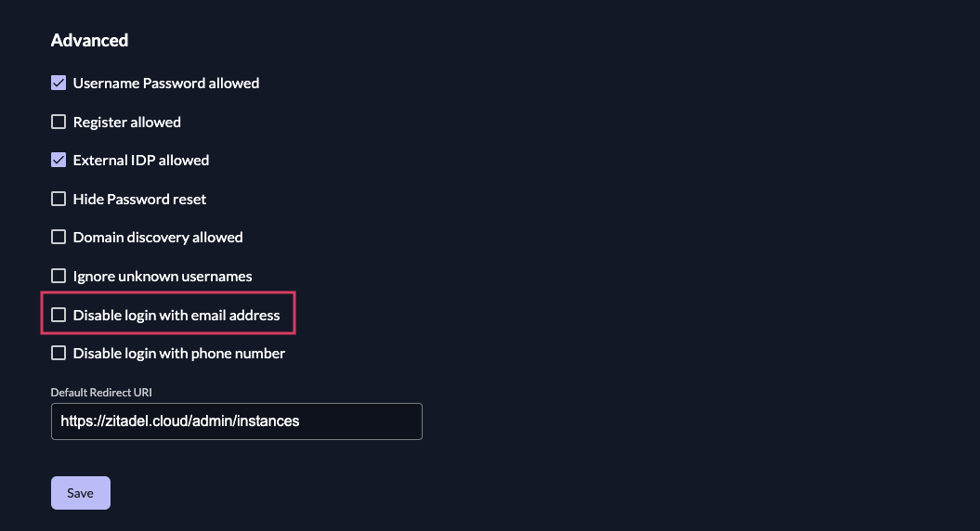This screenshot has height=531, width=980.
Task: Focus the Default Redirect URI field
Action: [236, 421]
